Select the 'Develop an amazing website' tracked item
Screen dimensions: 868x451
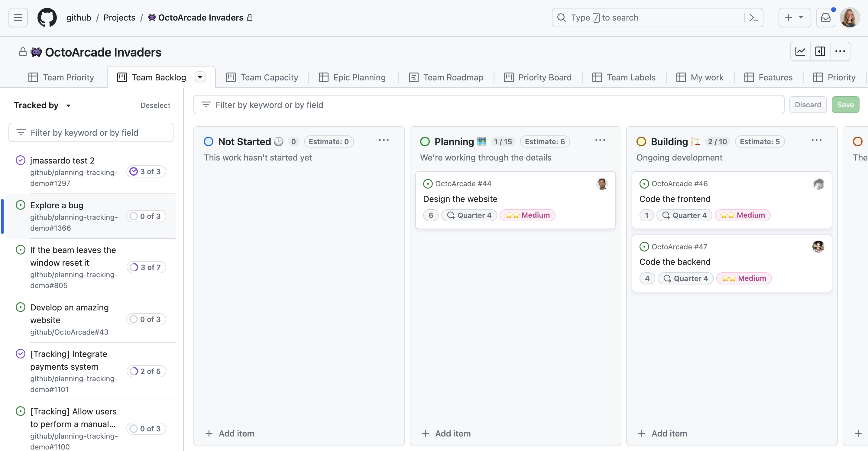[69, 313]
